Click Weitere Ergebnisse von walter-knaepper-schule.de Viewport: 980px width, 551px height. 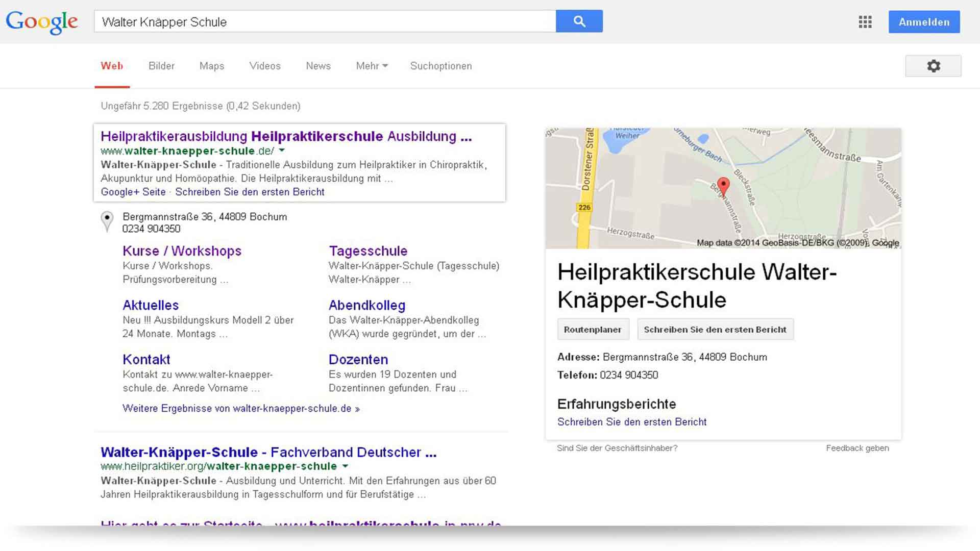241,408
